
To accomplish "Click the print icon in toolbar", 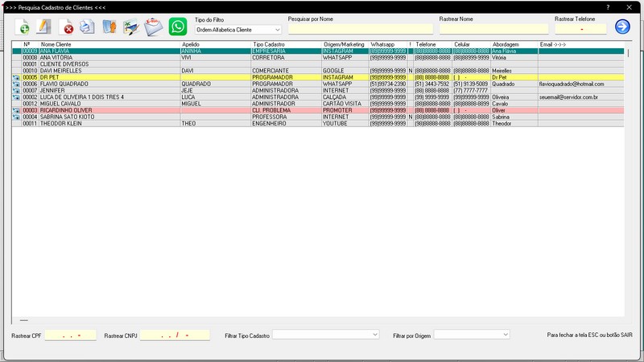I will coord(87,27).
